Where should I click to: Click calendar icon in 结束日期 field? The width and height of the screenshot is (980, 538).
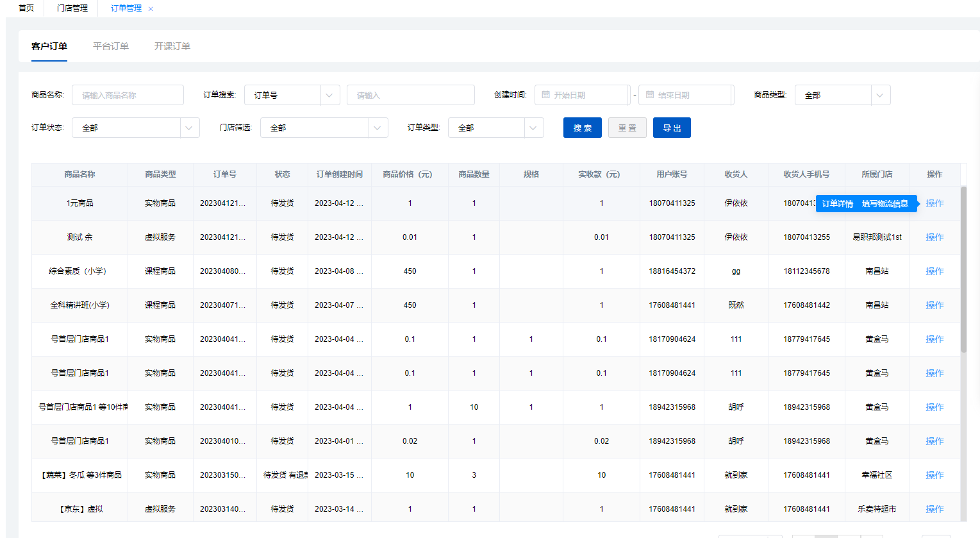pyautogui.click(x=649, y=95)
